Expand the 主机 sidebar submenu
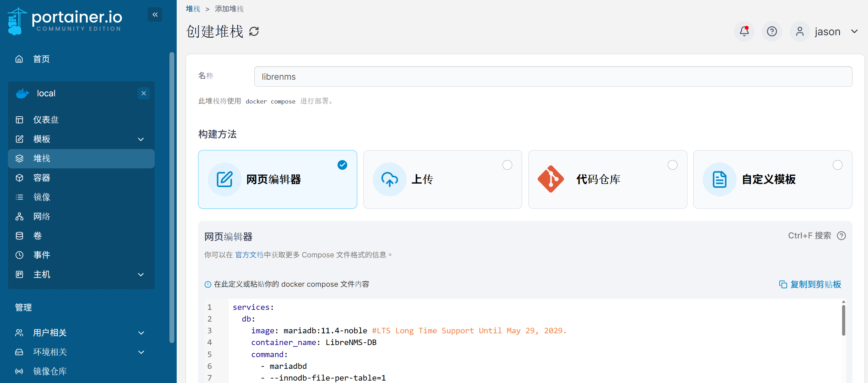The width and height of the screenshot is (868, 383). tap(141, 274)
